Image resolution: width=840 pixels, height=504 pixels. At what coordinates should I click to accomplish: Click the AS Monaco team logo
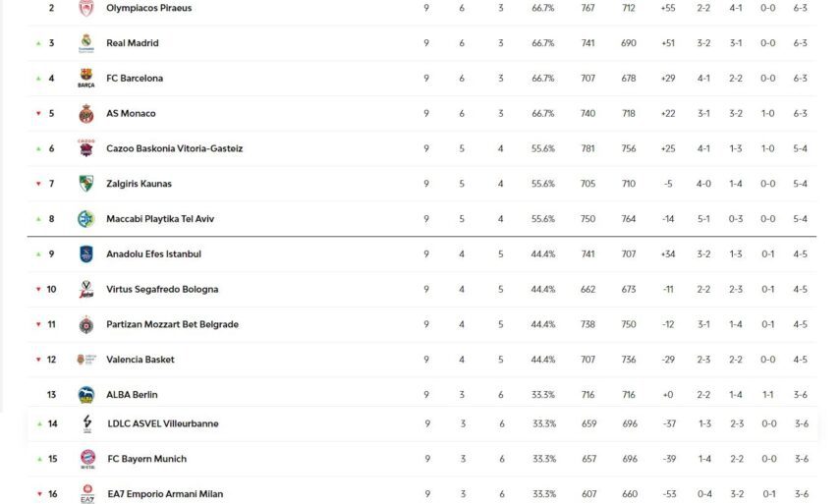coord(86,114)
